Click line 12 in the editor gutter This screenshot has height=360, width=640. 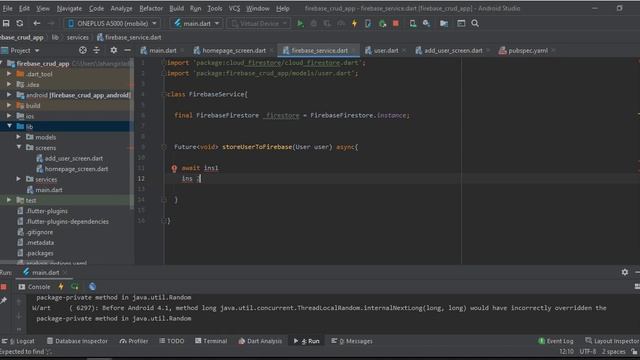point(141,179)
